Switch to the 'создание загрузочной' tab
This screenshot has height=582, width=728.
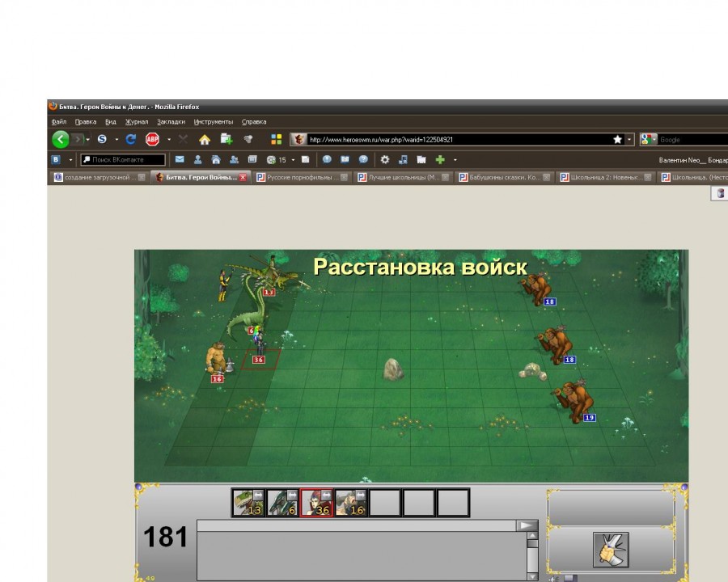99,177
